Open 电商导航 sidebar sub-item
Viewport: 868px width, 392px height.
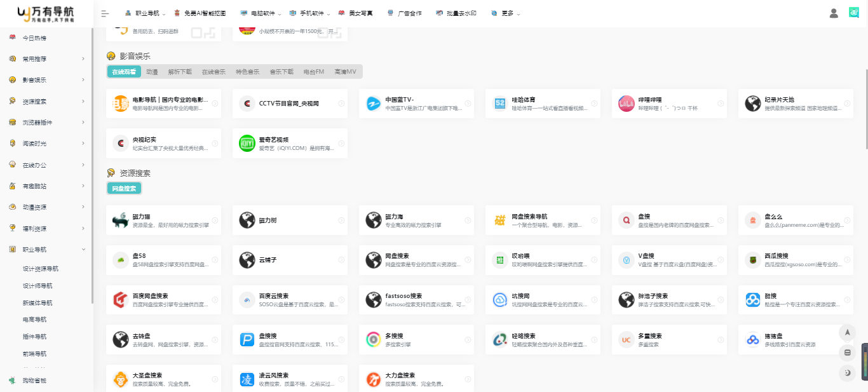34,320
